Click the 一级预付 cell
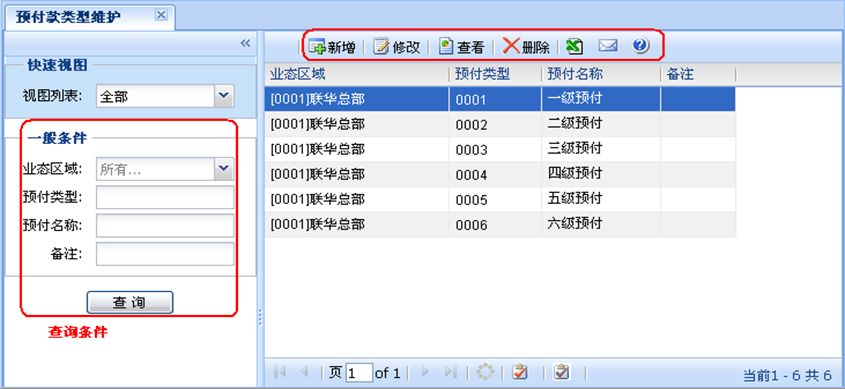Image resolution: width=845 pixels, height=389 pixels. tap(601, 99)
